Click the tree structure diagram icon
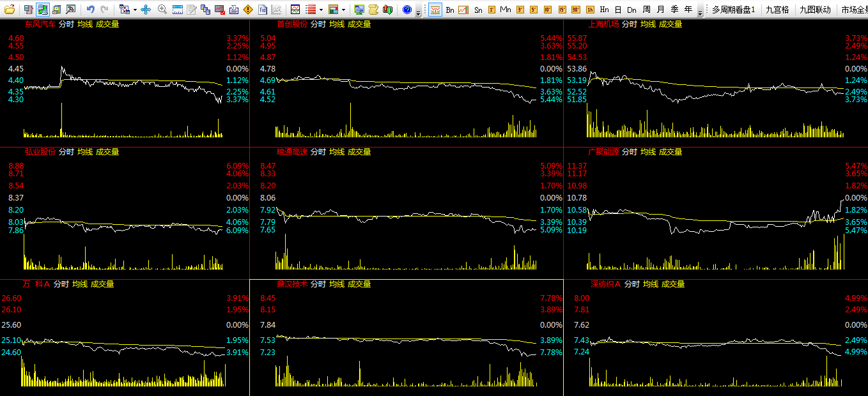Image resolution: width=868 pixels, height=396 pixels. tap(124, 10)
